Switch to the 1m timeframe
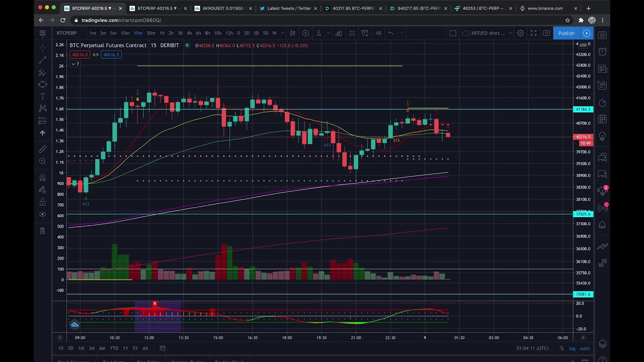The height and width of the screenshot is (362, 644). pos(93,33)
